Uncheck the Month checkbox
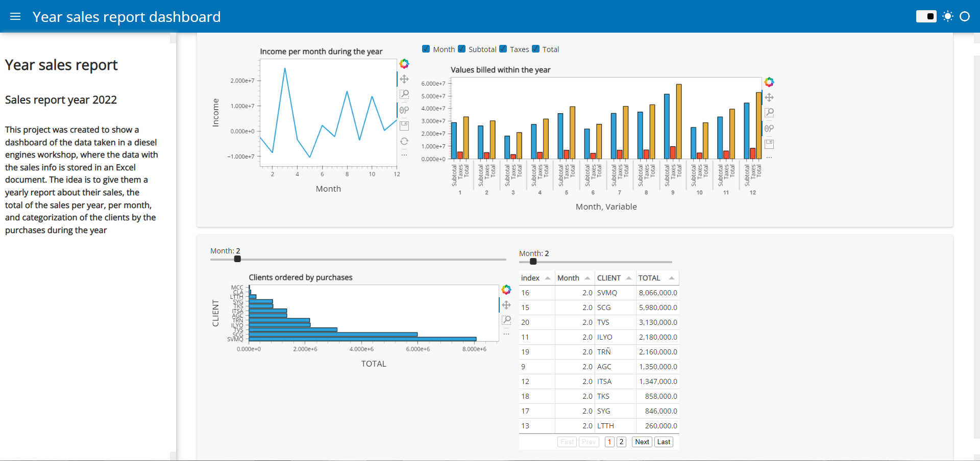 click(x=426, y=49)
